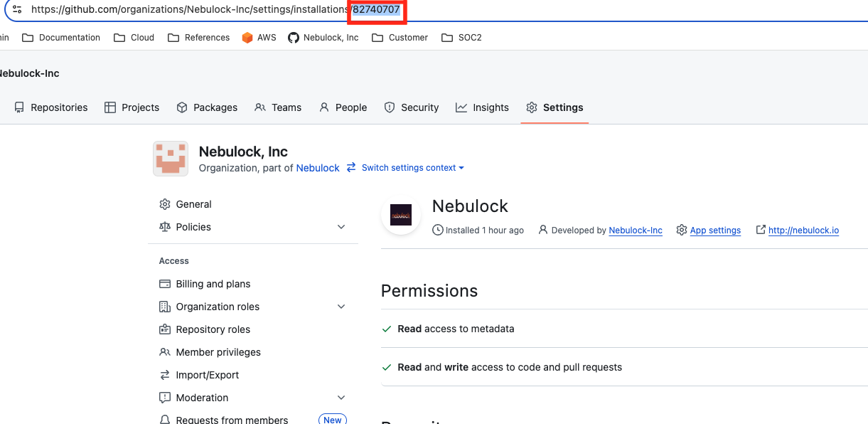
Task: Go to the Insights tab
Action: pyautogui.click(x=483, y=107)
